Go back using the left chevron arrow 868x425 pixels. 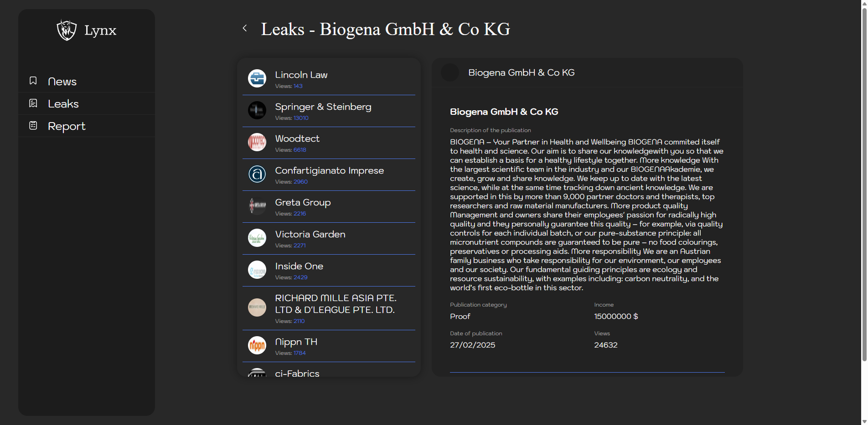(x=245, y=28)
